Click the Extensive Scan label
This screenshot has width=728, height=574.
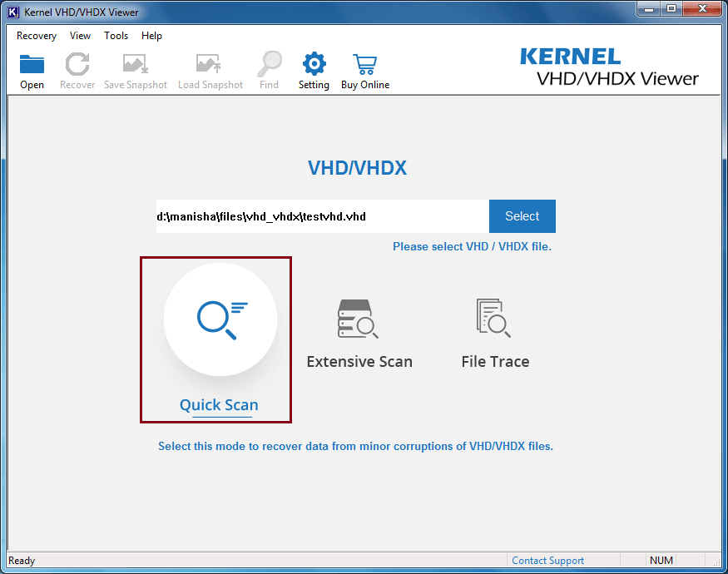tap(359, 362)
